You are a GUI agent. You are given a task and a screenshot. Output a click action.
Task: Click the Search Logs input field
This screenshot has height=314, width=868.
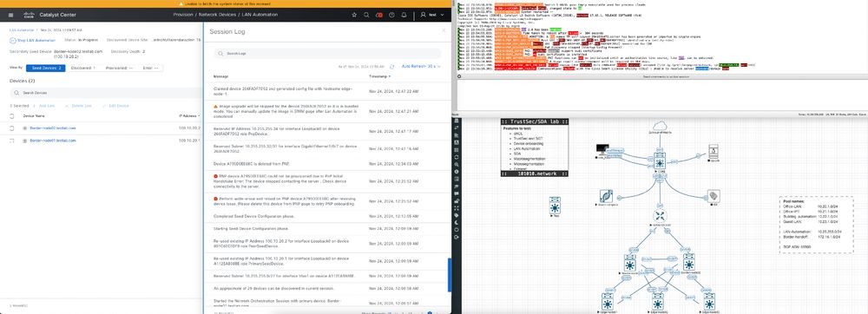tap(328, 54)
